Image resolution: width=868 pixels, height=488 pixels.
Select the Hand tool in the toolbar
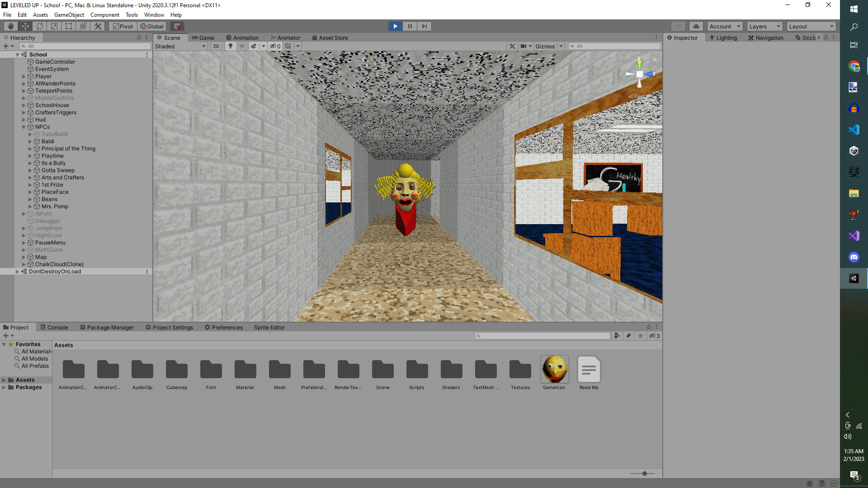coord(10,26)
